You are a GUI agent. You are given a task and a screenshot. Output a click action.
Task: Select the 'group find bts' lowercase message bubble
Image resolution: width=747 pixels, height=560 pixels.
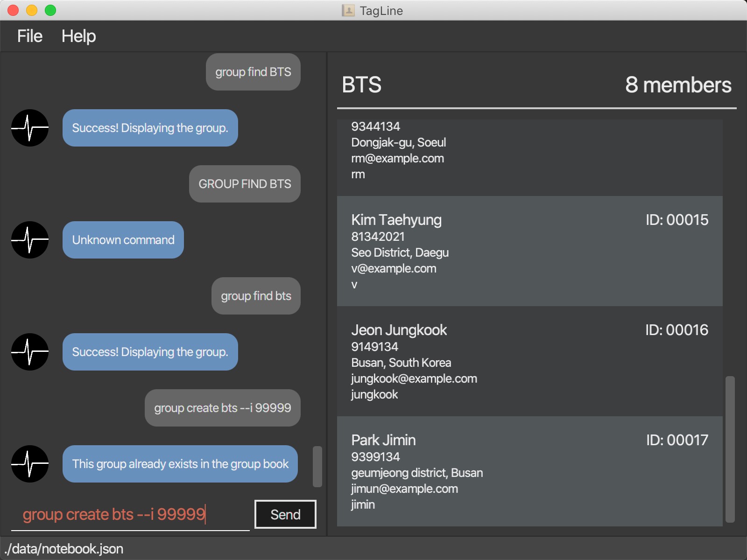tap(256, 296)
